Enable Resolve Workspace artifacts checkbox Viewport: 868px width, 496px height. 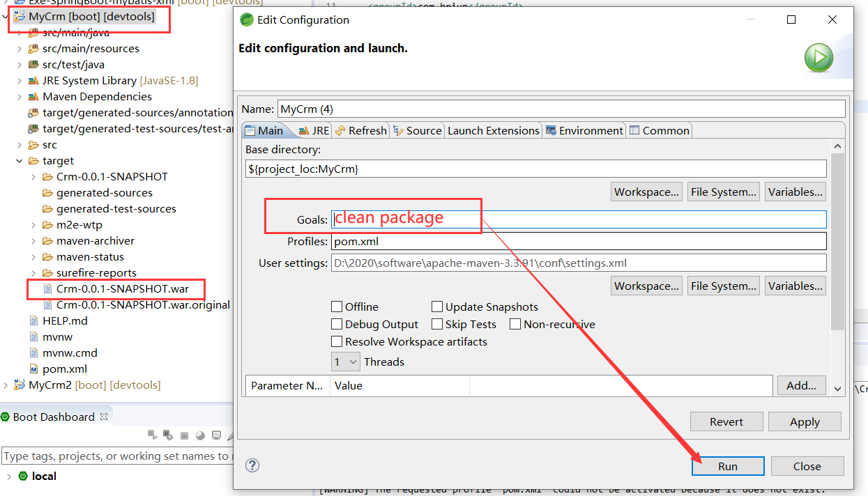click(337, 341)
